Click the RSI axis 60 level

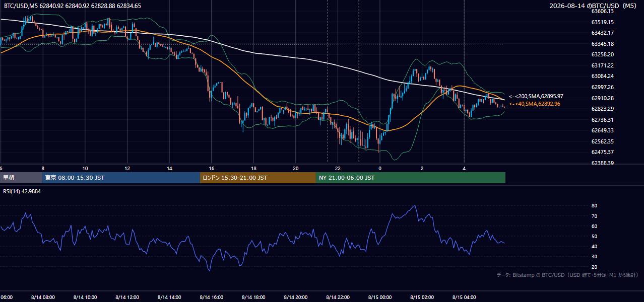pos(594,226)
